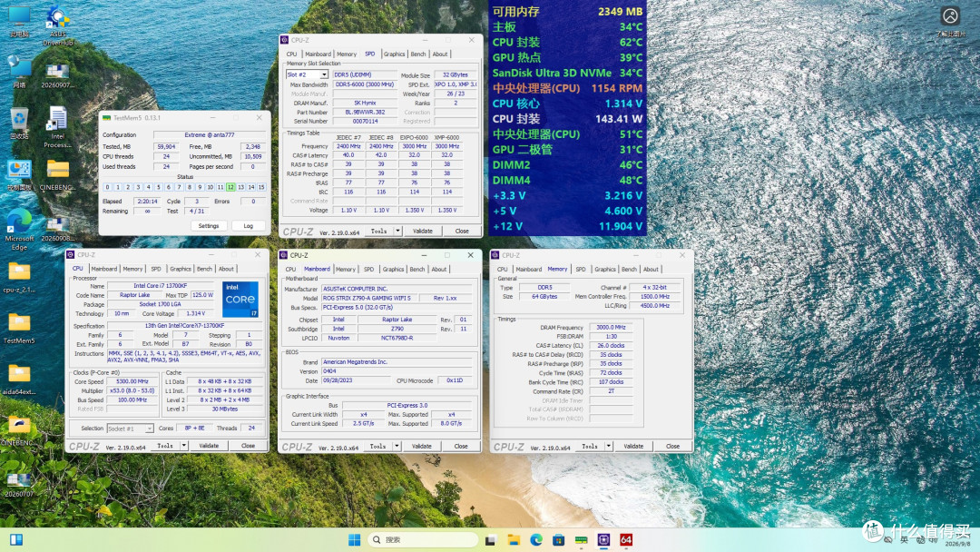The width and height of the screenshot is (980, 552).
Task: Open the Windows Start button
Action: (355, 539)
